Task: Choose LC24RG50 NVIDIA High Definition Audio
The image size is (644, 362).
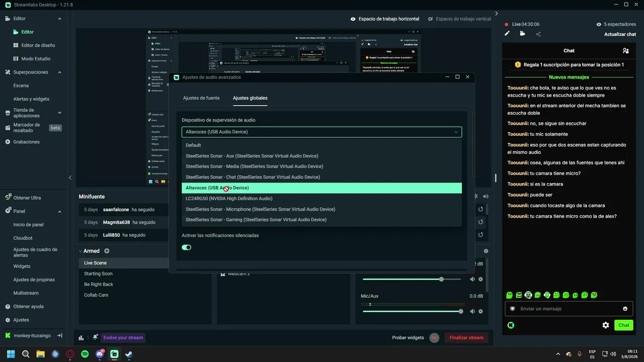Action: (x=321, y=199)
